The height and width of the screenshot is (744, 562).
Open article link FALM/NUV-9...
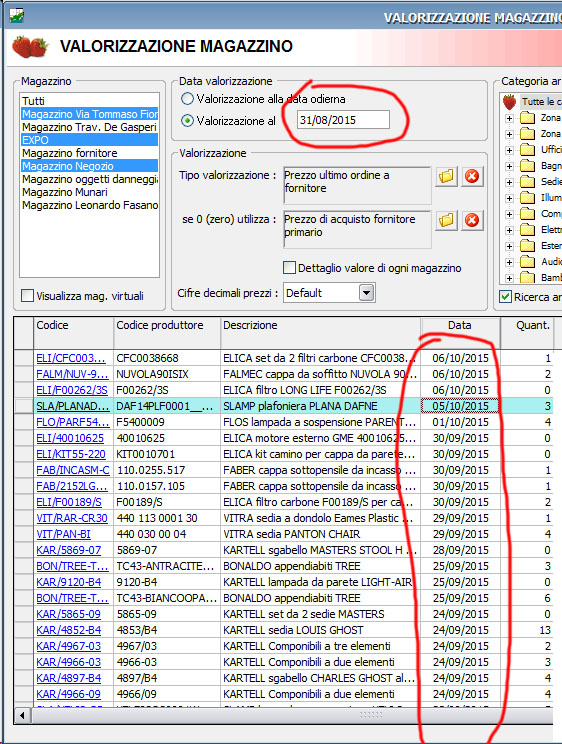pyautogui.click(x=72, y=374)
